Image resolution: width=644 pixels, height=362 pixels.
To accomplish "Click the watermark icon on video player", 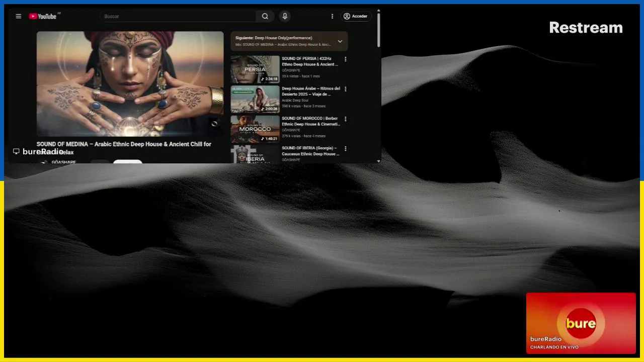I will (x=215, y=124).
